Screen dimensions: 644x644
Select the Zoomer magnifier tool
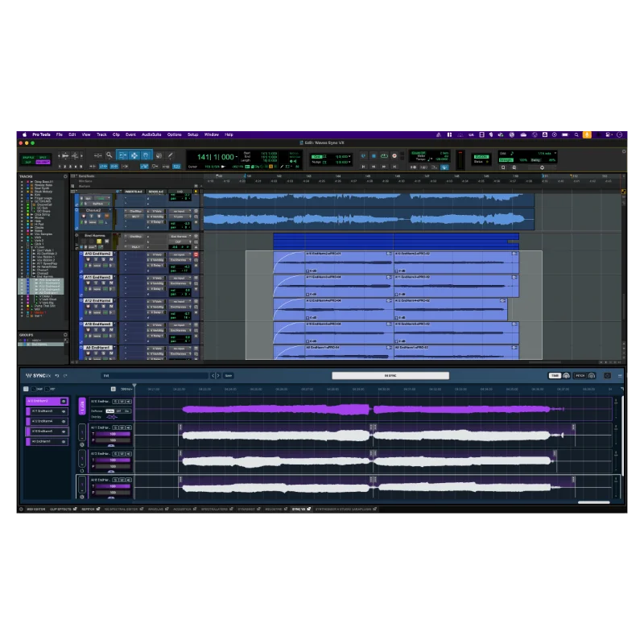coord(109,155)
